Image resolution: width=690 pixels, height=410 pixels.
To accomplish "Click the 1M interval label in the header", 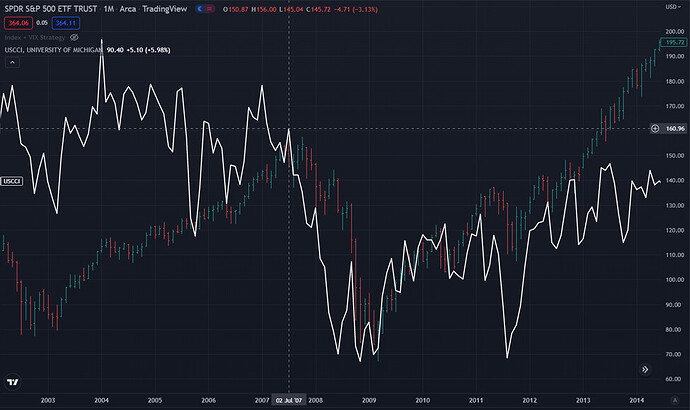I will click(x=109, y=9).
